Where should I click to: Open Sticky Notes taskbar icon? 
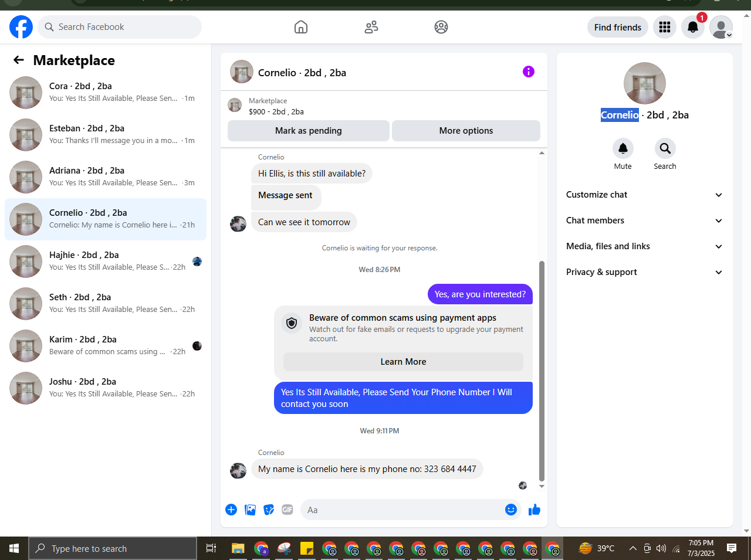pyautogui.click(x=307, y=548)
